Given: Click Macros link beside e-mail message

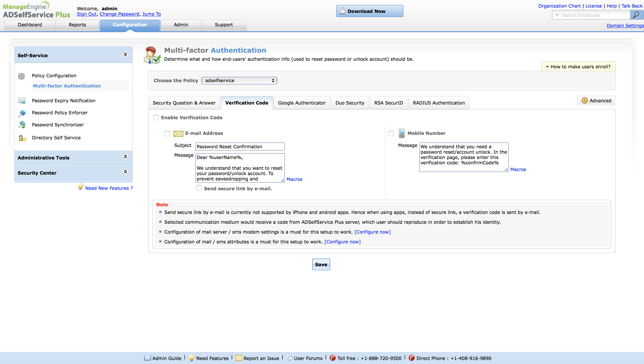Looking at the screenshot, I should click(294, 179).
